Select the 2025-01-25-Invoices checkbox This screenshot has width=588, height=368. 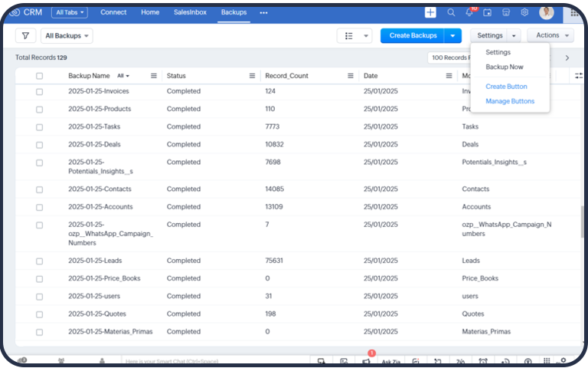point(39,92)
